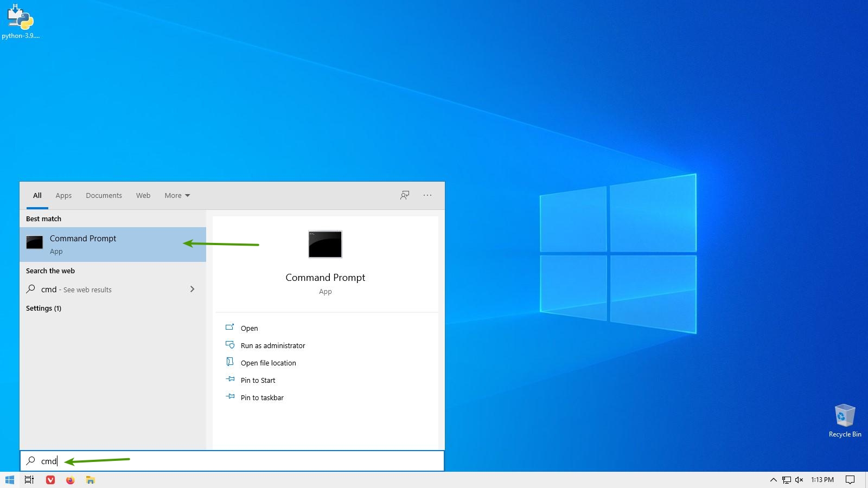The image size is (868, 488).
Task: Switch to the Documents search tab
Action: coord(104,196)
